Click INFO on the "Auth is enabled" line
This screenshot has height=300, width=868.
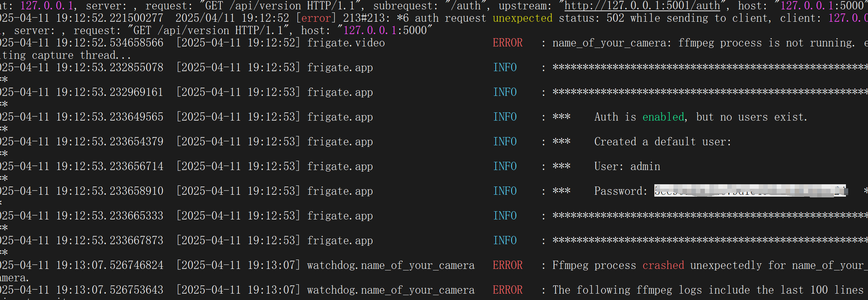pyautogui.click(x=505, y=117)
